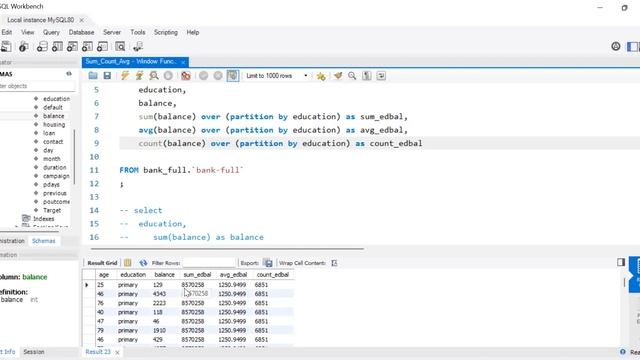The image size is (640, 360).
Task: Open the Database menu
Action: [x=81, y=32]
